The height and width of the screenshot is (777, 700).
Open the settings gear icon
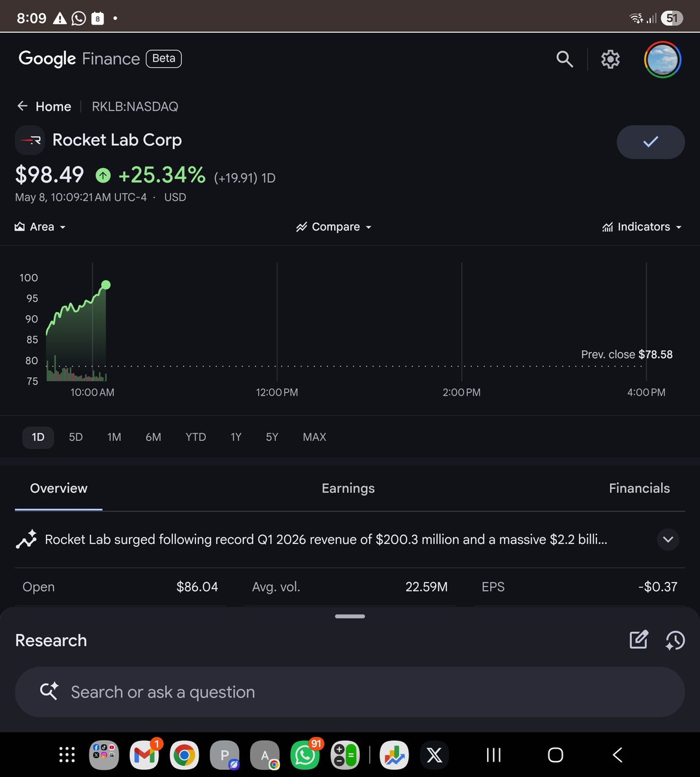(610, 60)
